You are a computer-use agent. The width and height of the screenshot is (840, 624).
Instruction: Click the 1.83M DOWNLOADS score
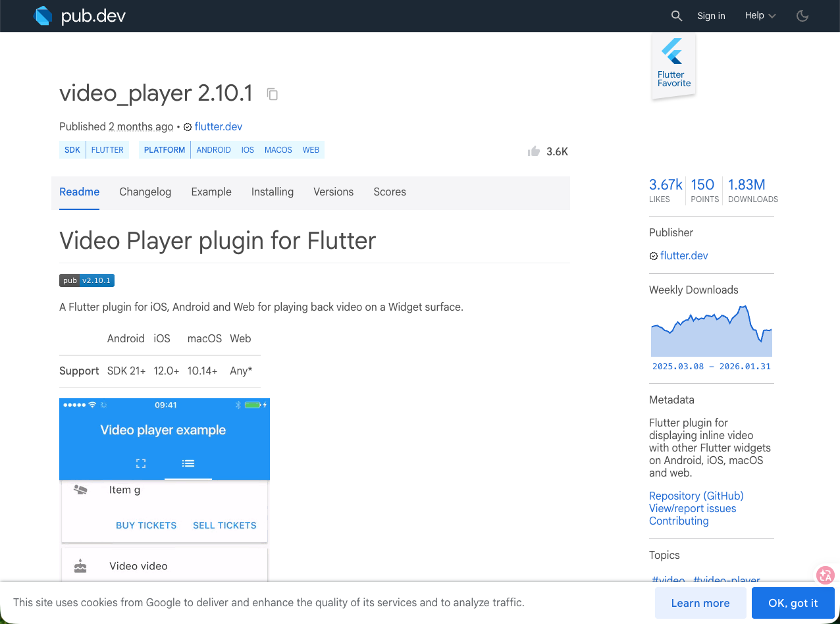(x=752, y=191)
